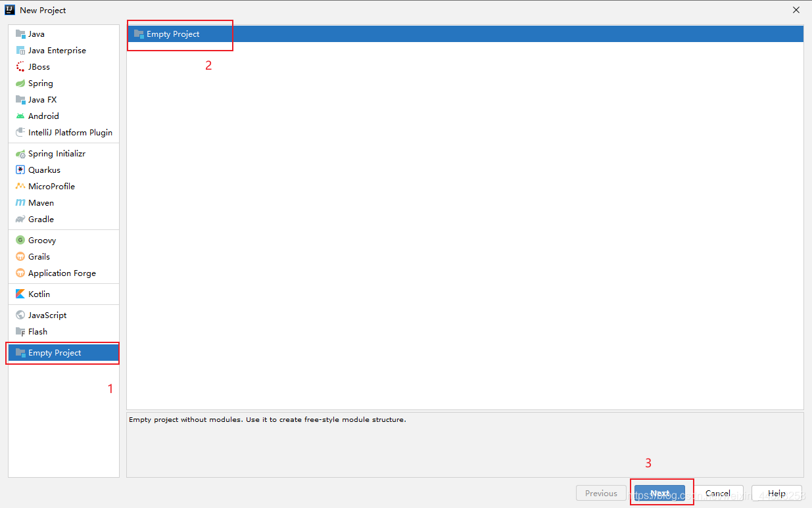Select the Grails label
The width and height of the screenshot is (812, 508).
click(39, 256)
